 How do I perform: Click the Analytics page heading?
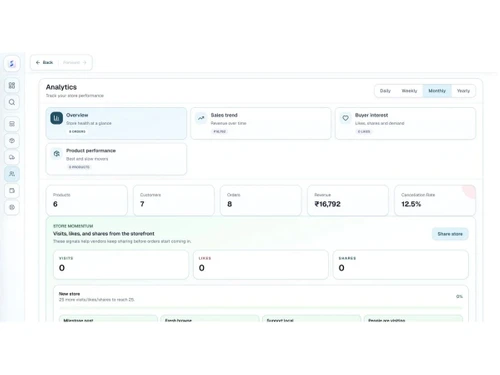coord(61,87)
